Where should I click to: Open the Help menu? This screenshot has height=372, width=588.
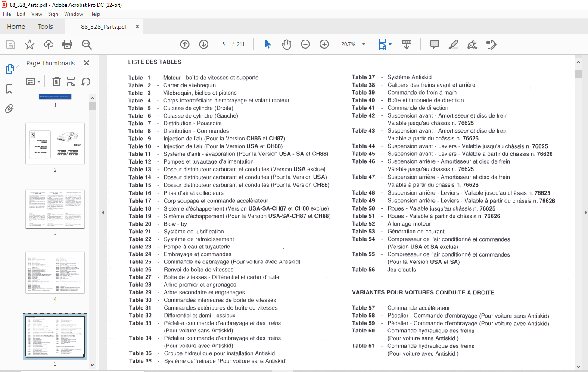(94, 14)
